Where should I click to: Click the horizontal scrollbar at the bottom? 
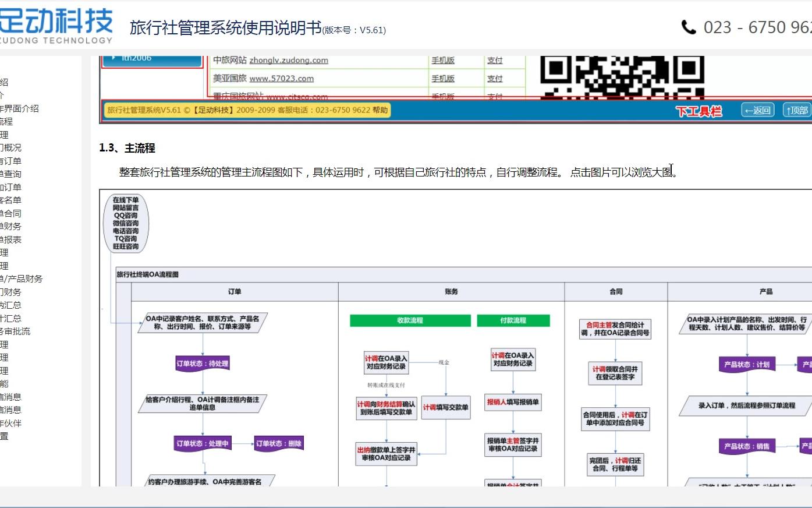pos(407,505)
